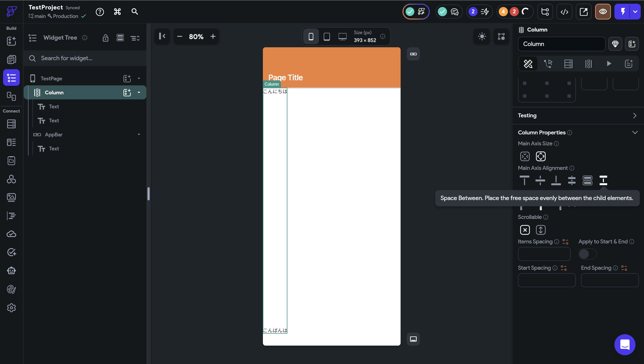Toggle light mode sun icon on canvas
The width and height of the screenshot is (644, 364).
coord(482,37)
